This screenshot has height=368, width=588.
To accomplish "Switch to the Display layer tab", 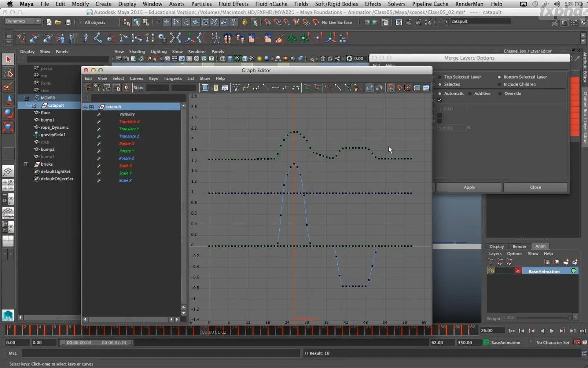I will click(x=497, y=247).
